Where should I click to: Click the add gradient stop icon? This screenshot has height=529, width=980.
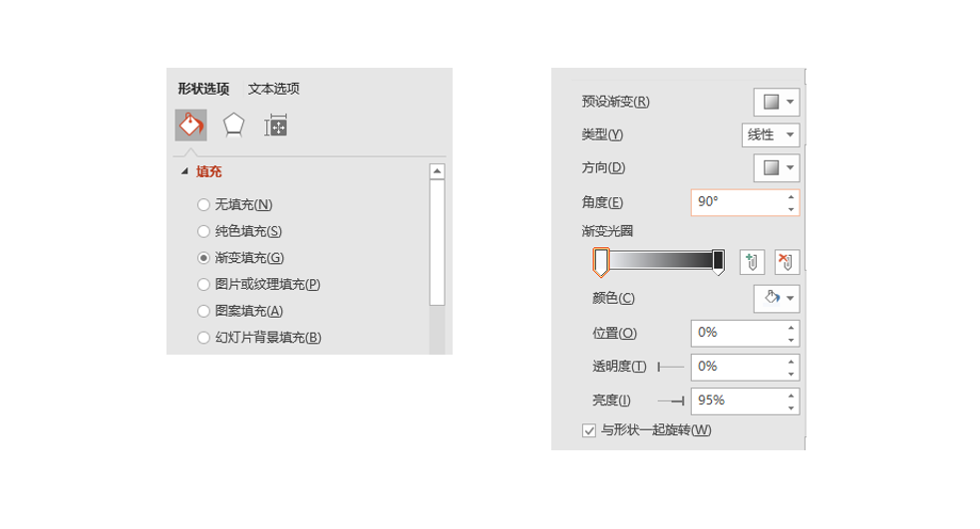pyautogui.click(x=752, y=262)
